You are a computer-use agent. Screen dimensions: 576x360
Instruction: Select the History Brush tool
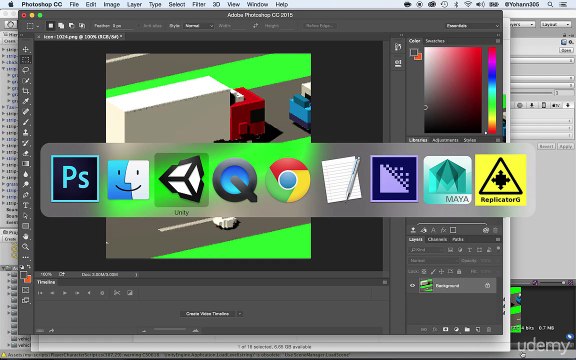click(25, 143)
